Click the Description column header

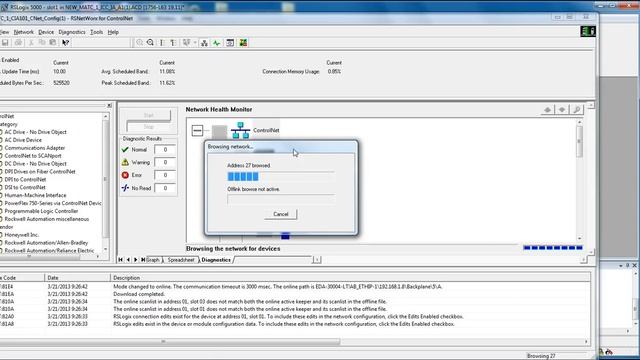point(350,278)
